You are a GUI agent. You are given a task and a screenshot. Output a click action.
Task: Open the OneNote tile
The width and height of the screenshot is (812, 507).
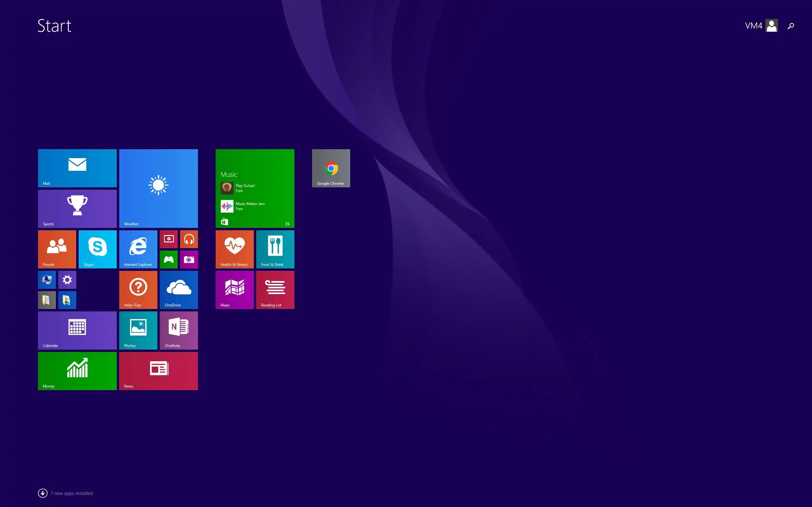[179, 330]
